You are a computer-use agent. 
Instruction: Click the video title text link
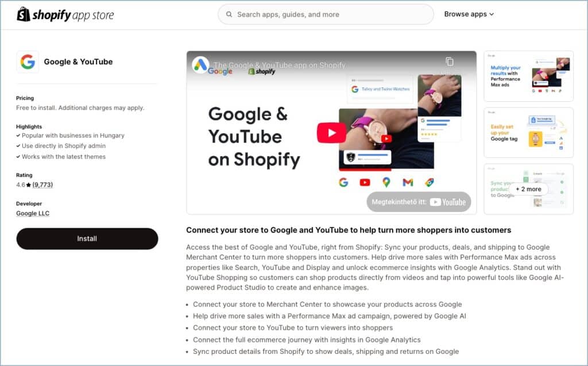tap(280, 65)
